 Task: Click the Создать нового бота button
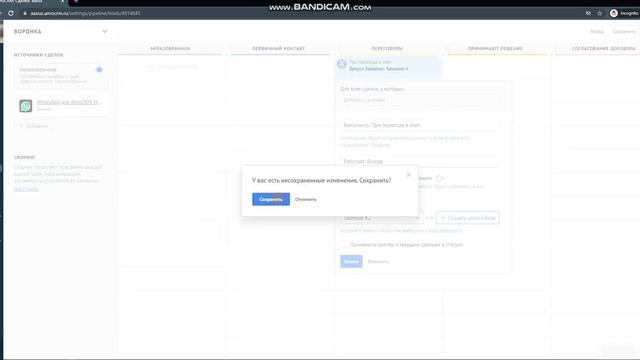coord(468,218)
